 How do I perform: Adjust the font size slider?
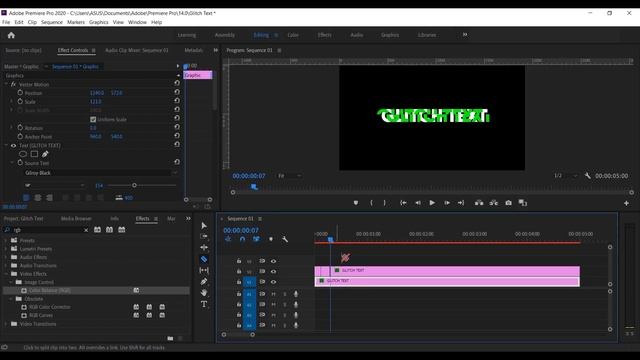[134, 185]
